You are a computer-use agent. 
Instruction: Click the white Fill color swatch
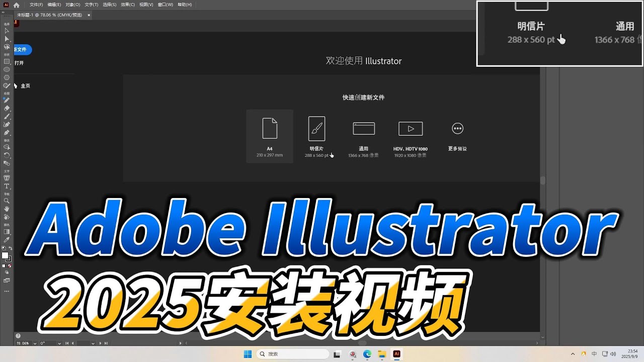click(5, 255)
